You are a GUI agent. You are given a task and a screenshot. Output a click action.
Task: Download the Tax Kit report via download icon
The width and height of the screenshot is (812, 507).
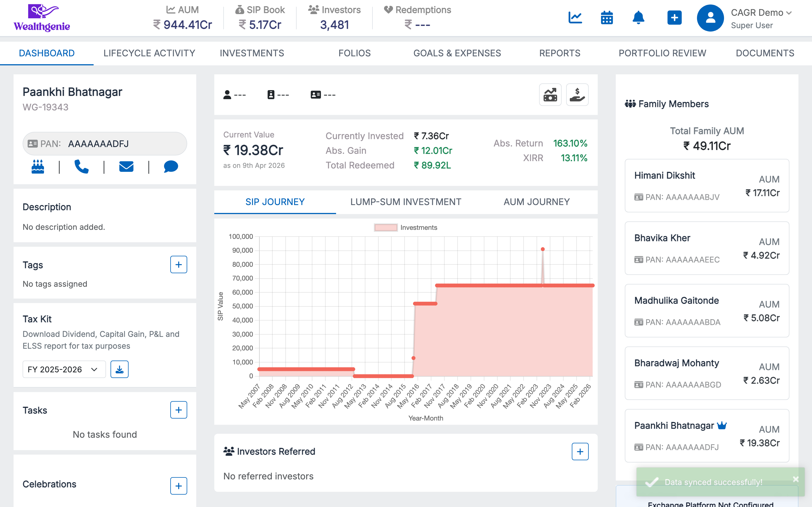pyautogui.click(x=120, y=369)
